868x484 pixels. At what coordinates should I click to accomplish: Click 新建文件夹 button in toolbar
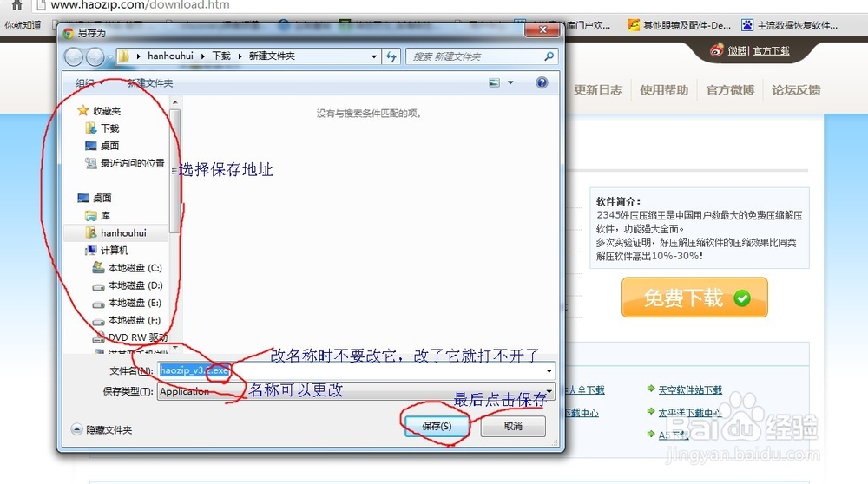coord(150,83)
